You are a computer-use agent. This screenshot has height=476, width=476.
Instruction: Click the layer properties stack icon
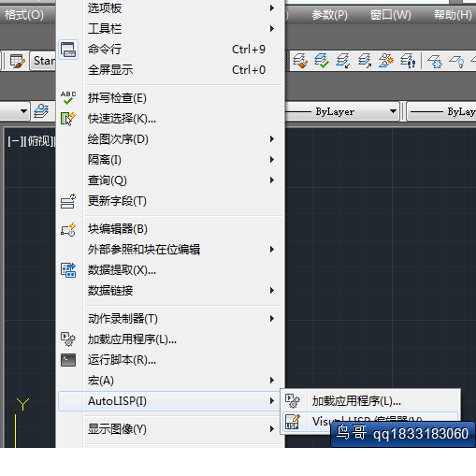[41, 111]
